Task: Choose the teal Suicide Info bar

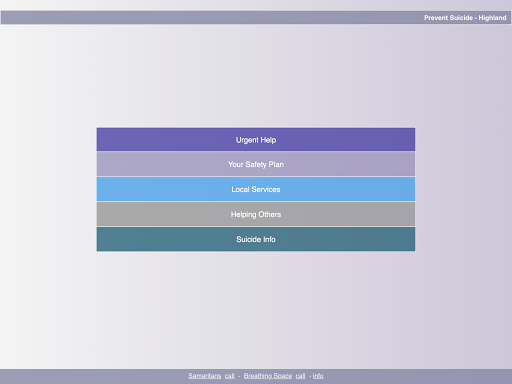Action: (x=256, y=239)
